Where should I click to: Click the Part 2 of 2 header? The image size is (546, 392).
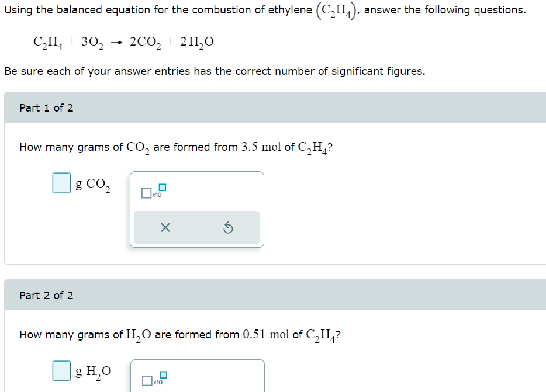point(46,295)
